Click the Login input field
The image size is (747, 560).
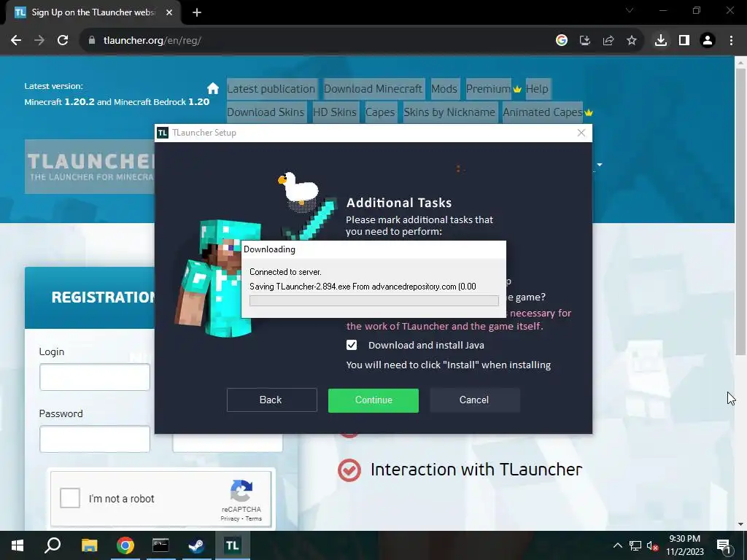pyautogui.click(x=95, y=377)
